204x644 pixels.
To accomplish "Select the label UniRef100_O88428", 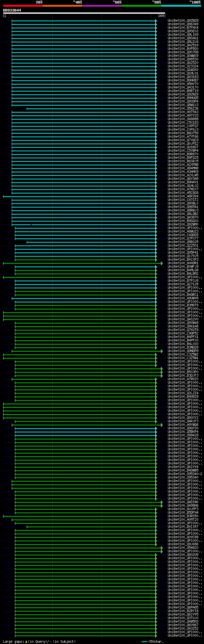I will (x=183, y=435).
